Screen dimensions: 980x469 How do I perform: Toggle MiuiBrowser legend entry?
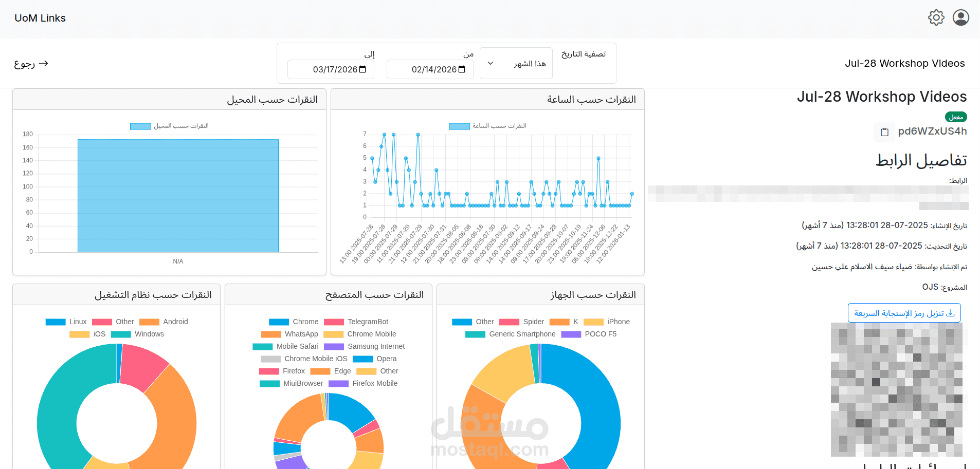pos(292,383)
